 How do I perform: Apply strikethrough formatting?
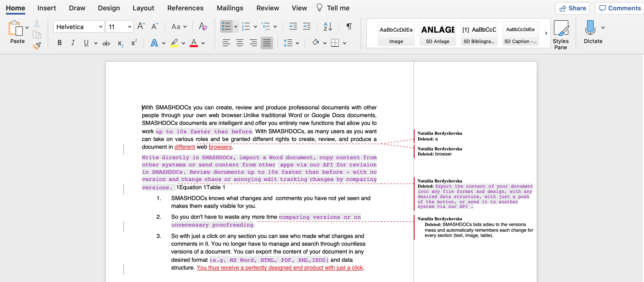tap(106, 43)
